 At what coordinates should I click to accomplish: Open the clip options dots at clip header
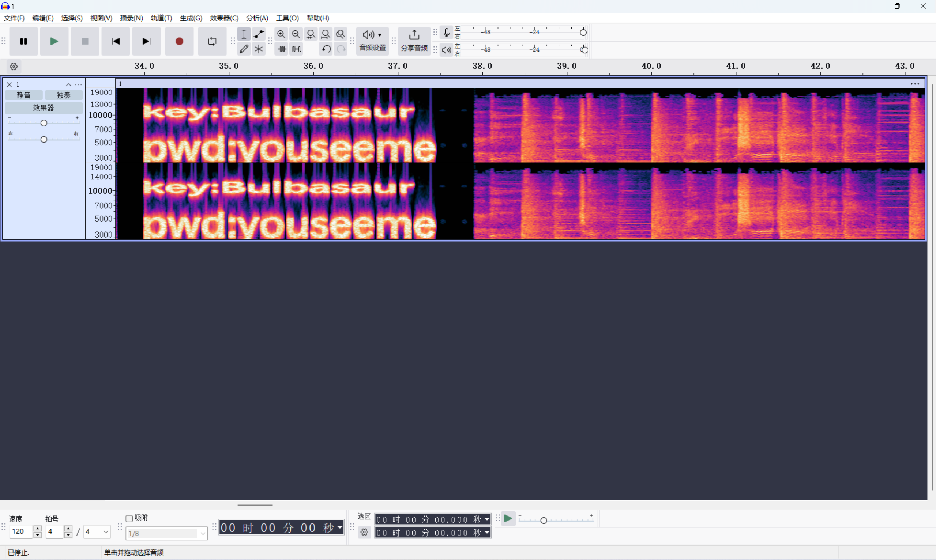click(915, 84)
